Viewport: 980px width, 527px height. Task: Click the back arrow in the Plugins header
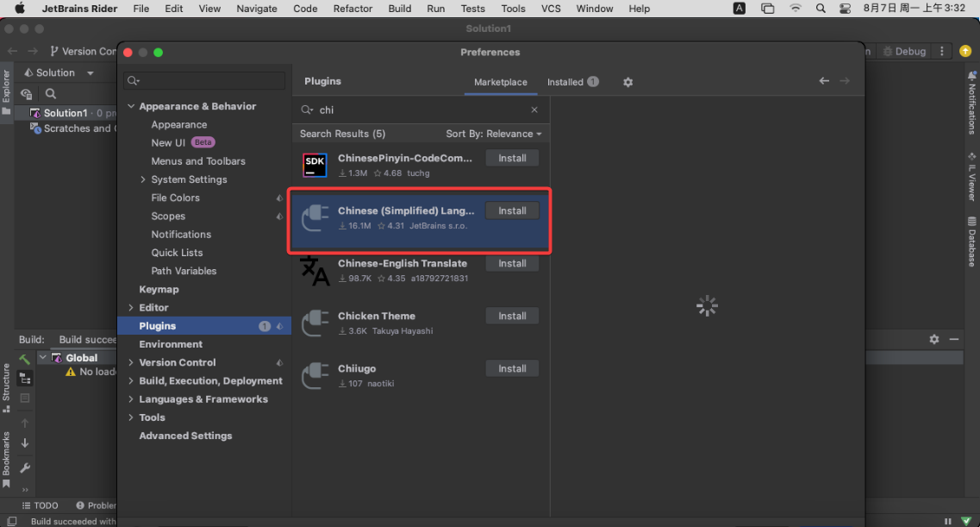[x=824, y=80]
